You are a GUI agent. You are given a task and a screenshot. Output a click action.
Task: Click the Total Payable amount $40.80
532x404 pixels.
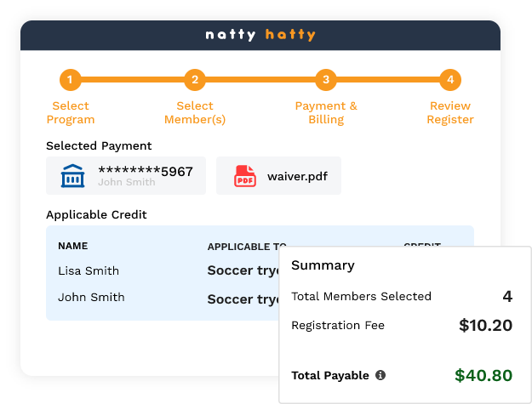click(x=483, y=375)
